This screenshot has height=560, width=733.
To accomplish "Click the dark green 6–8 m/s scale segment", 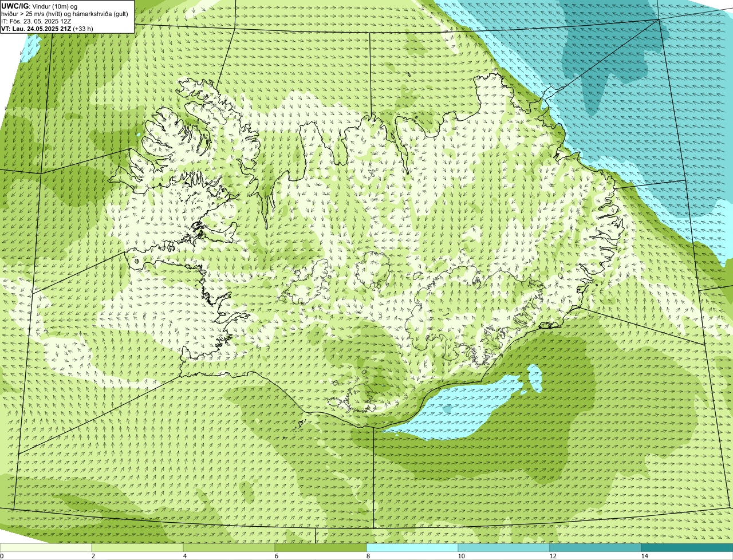I will click(x=321, y=547).
